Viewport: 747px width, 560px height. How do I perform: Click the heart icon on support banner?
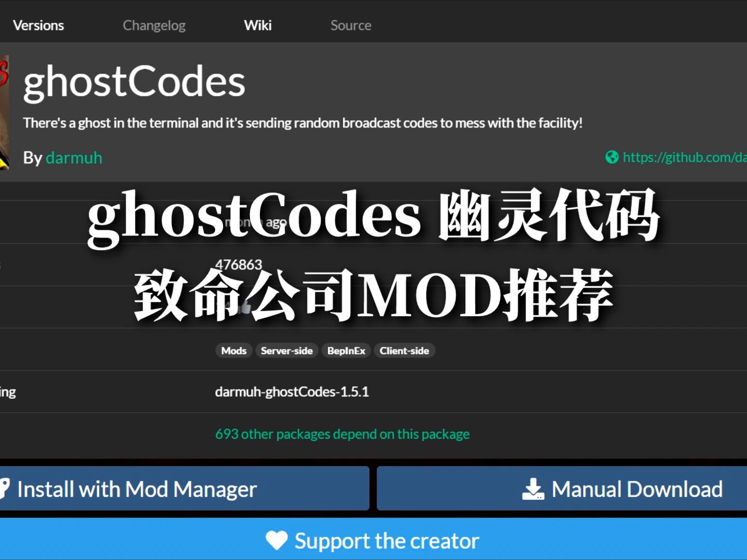coord(276,541)
